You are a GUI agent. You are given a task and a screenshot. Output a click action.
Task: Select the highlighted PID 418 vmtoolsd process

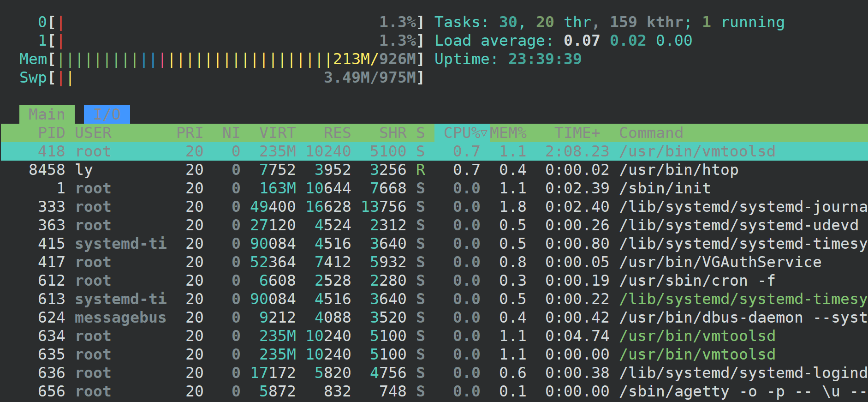[x=434, y=151]
